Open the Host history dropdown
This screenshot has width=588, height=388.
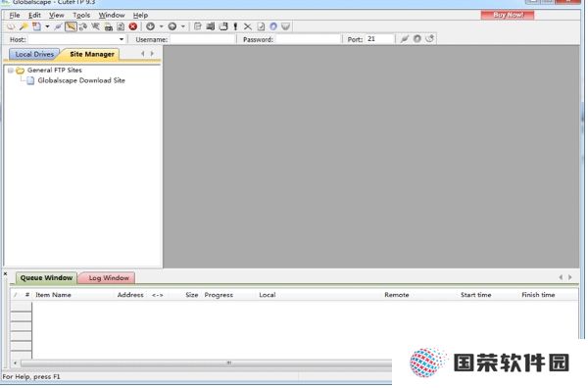122,39
